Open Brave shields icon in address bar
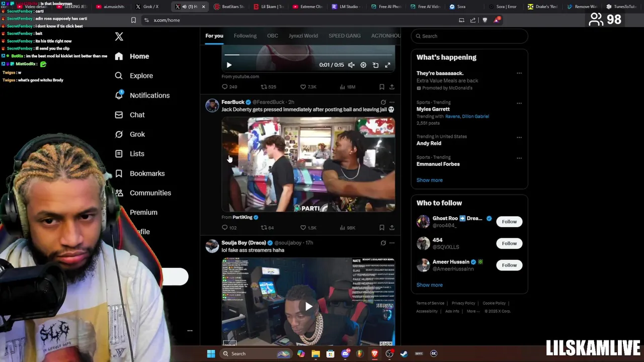 pyautogui.click(x=485, y=20)
